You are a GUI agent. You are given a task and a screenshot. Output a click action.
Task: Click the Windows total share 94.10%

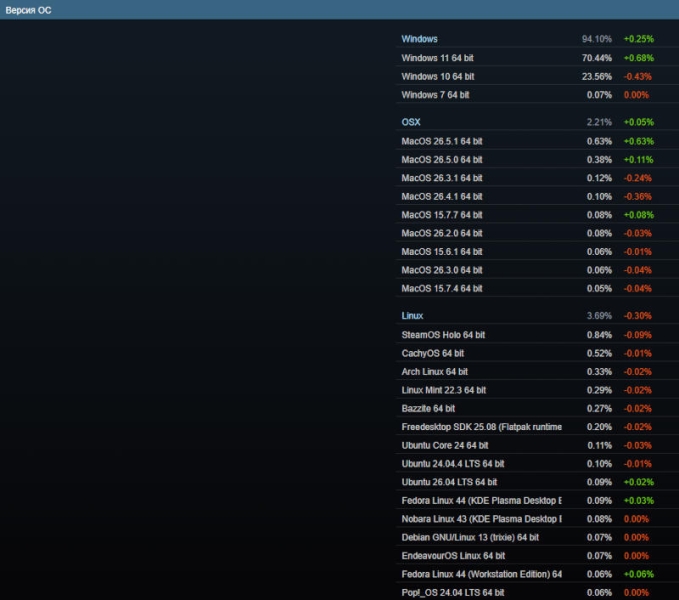pos(597,39)
